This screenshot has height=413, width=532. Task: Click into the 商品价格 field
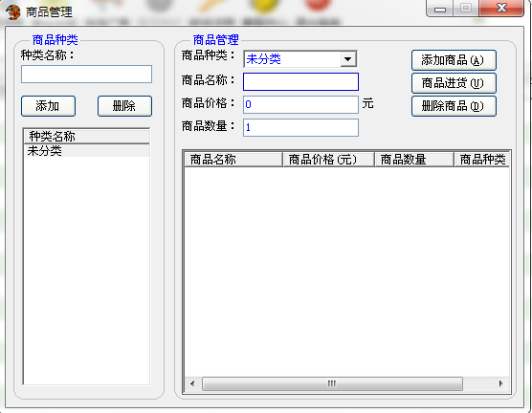(300, 104)
